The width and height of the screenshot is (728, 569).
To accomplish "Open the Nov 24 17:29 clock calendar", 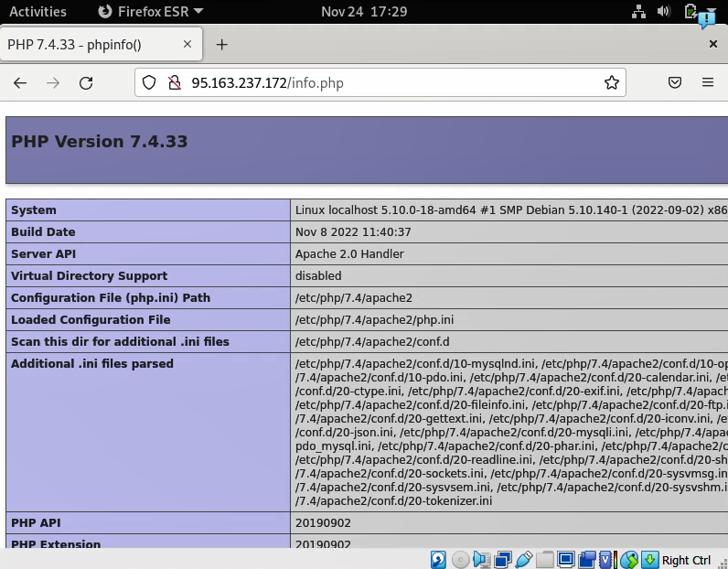I will 364,12.
